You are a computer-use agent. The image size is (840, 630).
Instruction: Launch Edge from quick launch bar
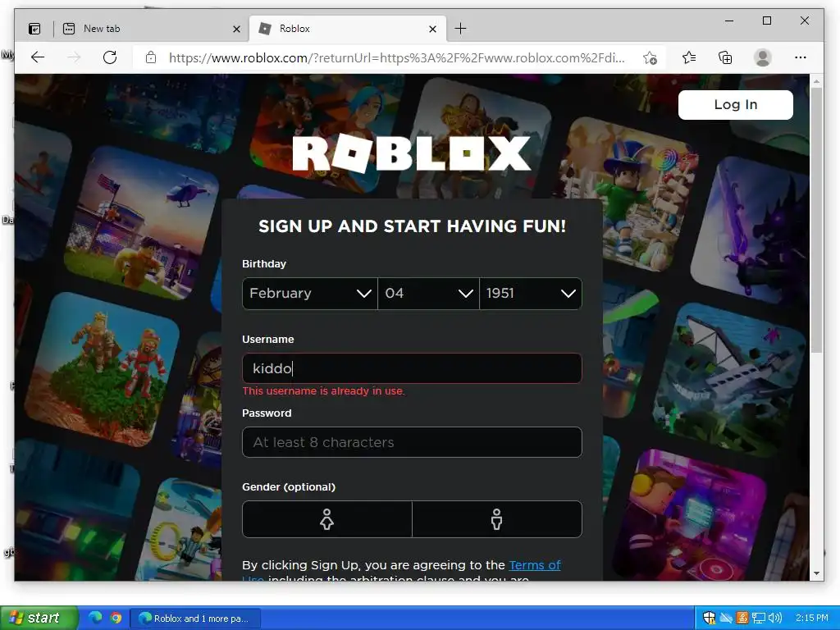point(95,618)
